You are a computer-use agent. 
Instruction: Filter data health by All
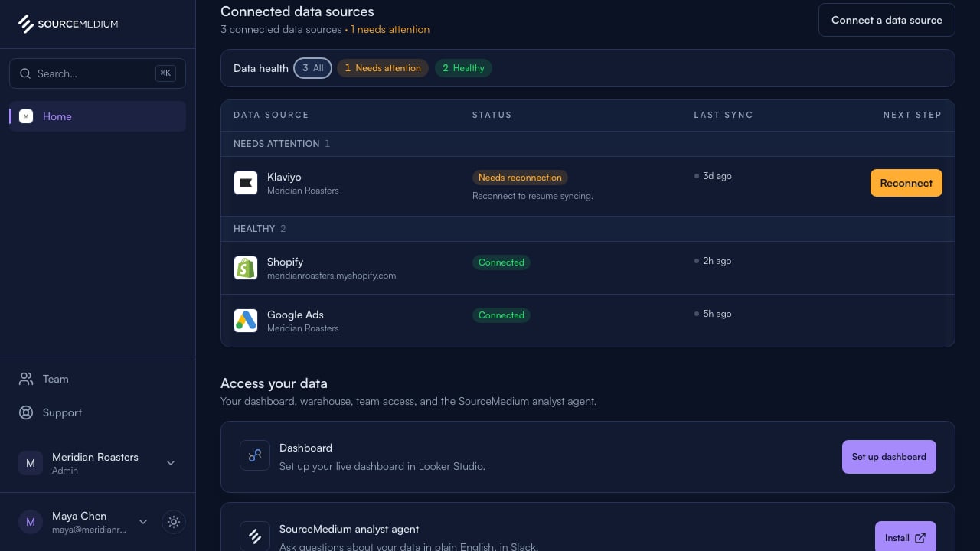coord(312,68)
